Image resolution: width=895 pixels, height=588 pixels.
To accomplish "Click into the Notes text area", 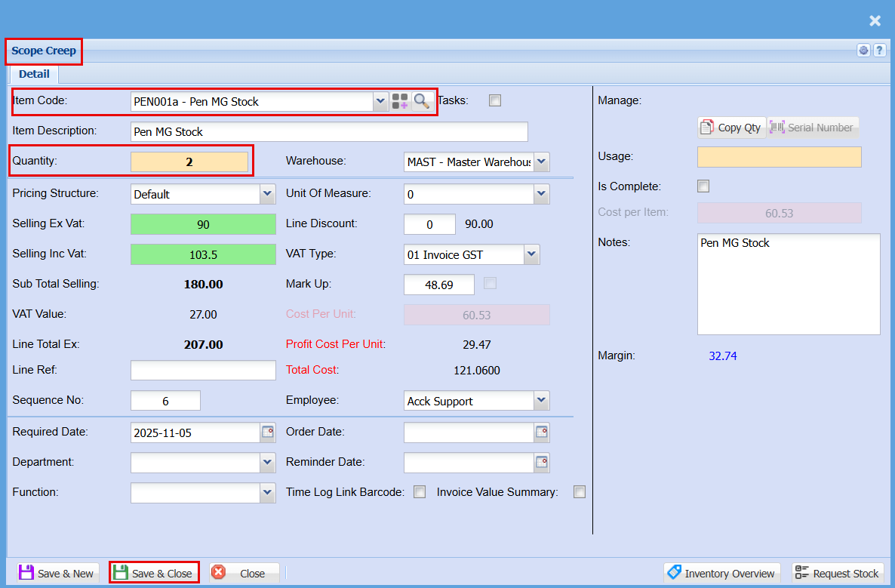I will (789, 283).
